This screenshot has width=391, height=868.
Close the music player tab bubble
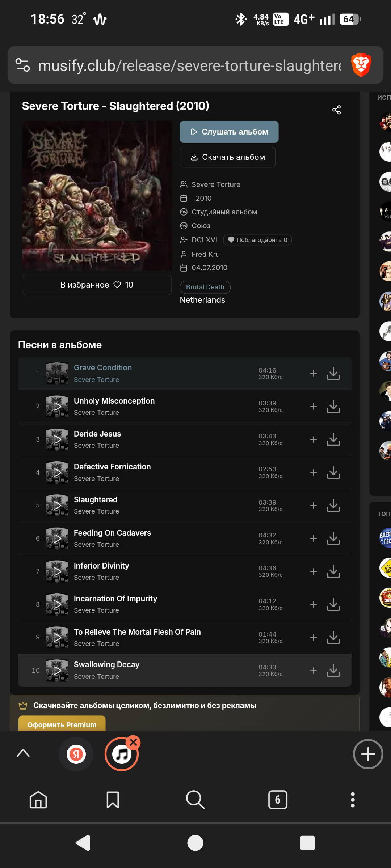133,743
